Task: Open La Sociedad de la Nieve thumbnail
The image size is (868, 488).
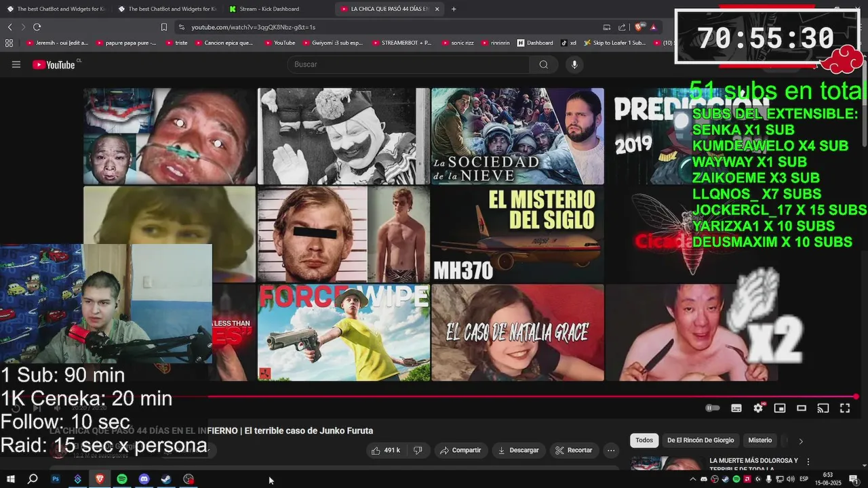Action: (x=517, y=136)
